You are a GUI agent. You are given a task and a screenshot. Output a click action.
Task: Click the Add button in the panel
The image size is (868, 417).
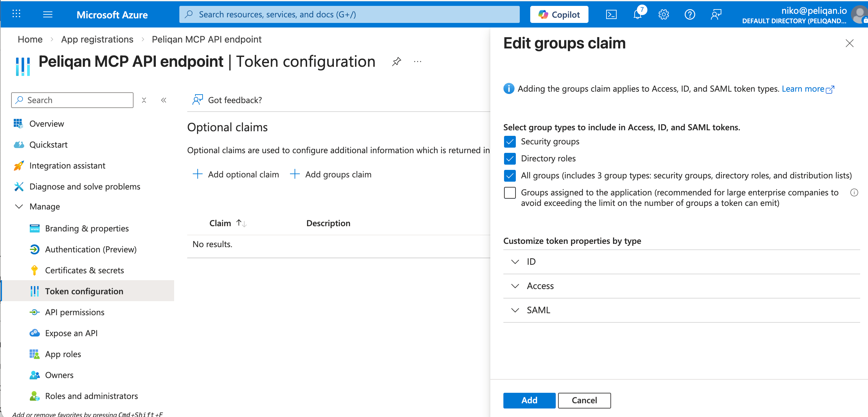[529, 400]
